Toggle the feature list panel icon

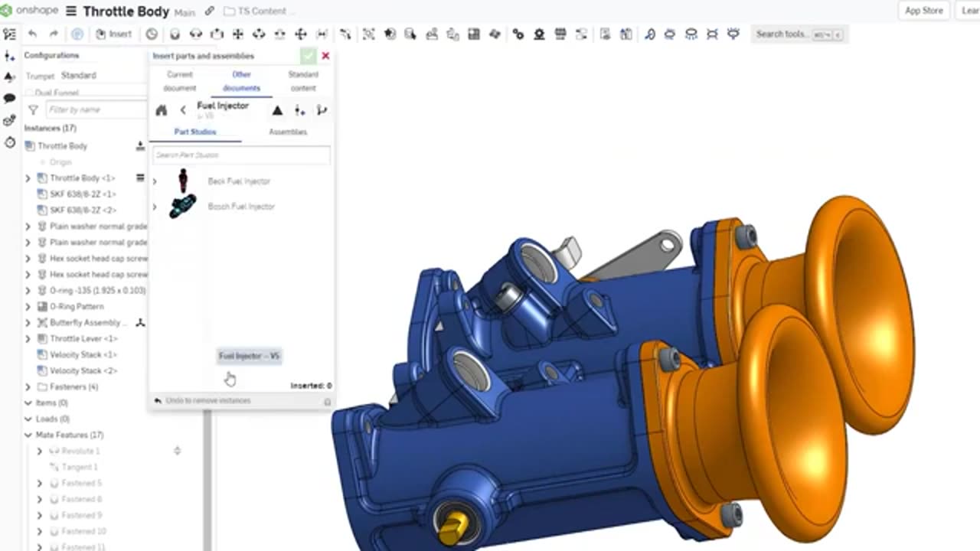(x=9, y=34)
